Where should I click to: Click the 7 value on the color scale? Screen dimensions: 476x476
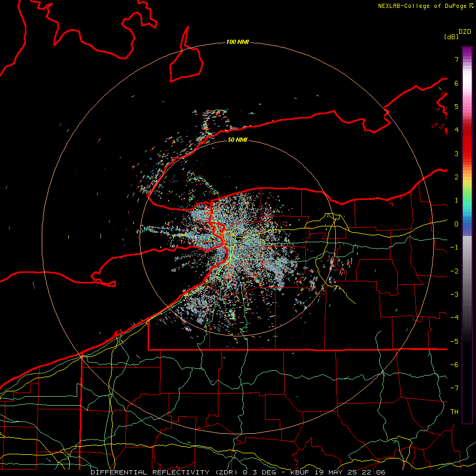tap(456, 59)
